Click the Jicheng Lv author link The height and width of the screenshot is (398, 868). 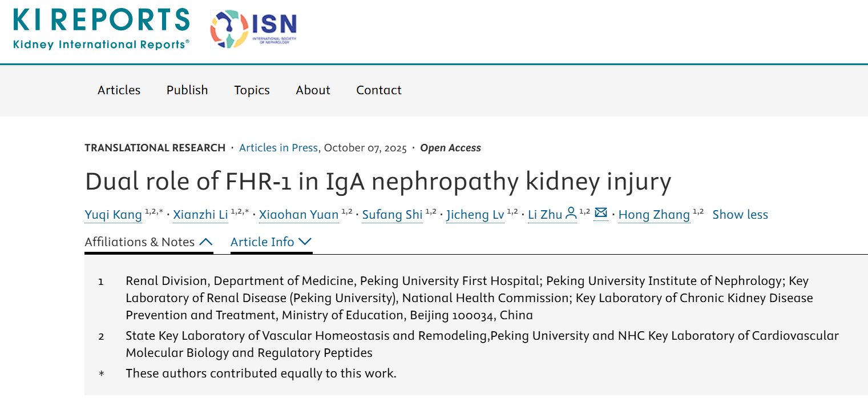(x=475, y=215)
